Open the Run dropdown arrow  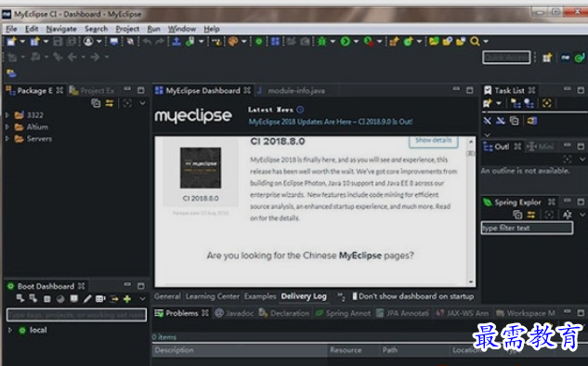point(356,41)
